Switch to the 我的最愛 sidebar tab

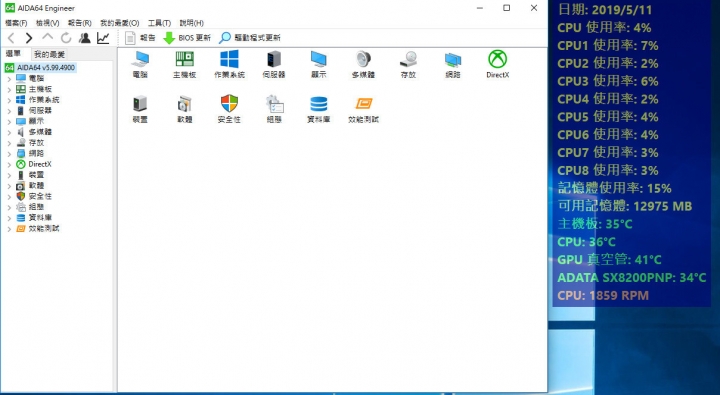(x=49, y=54)
